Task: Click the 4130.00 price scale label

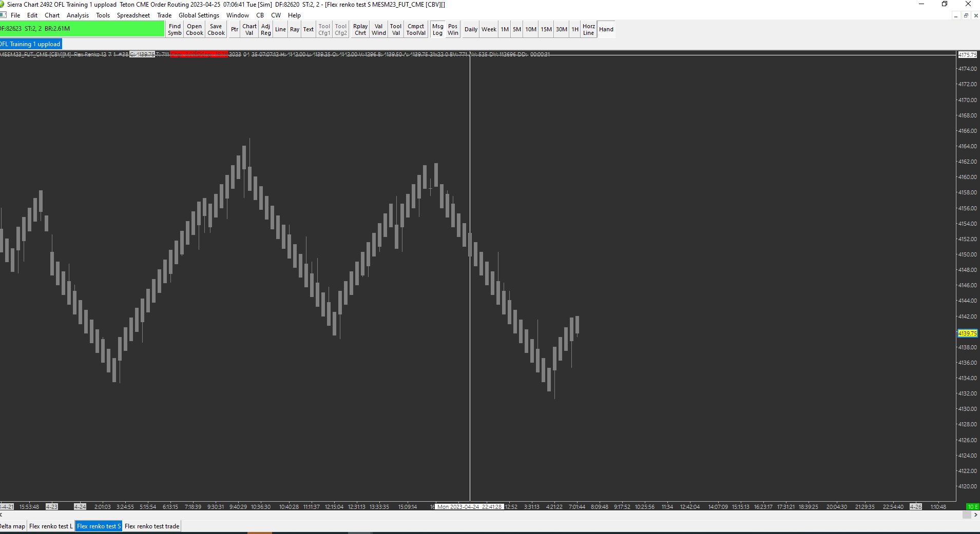Action: (x=967, y=409)
